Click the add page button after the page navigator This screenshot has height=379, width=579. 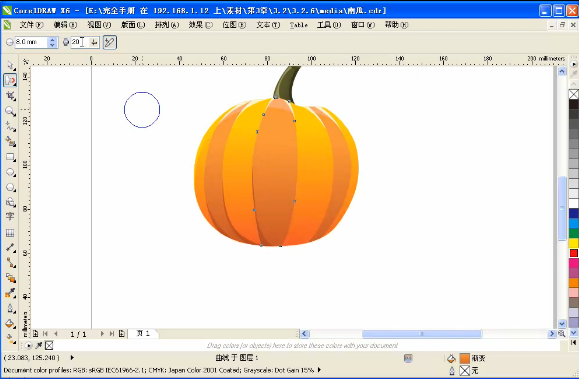(x=121, y=334)
